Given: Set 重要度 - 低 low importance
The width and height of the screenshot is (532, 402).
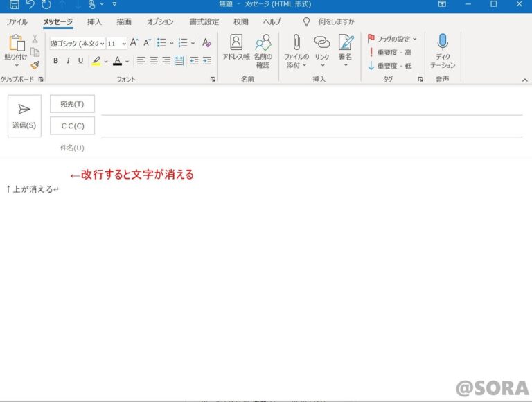Looking at the screenshot, I should coord(390,66).
